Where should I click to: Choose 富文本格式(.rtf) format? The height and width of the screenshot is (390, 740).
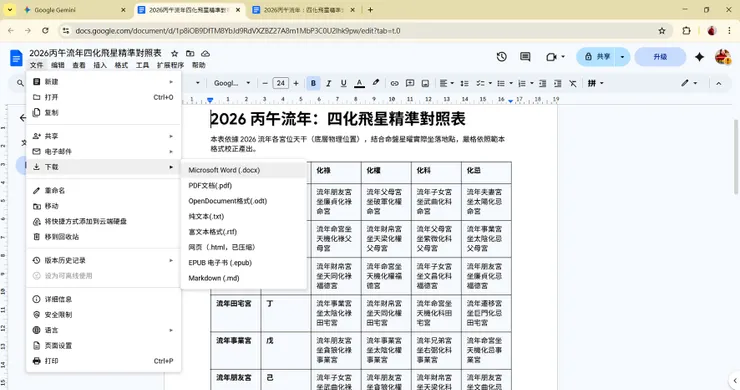[244, 232]
